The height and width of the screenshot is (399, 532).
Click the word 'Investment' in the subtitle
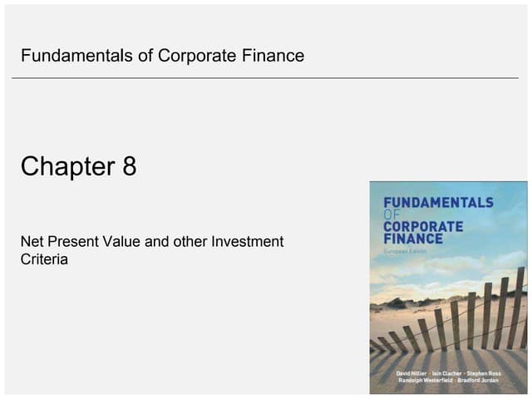248,242
